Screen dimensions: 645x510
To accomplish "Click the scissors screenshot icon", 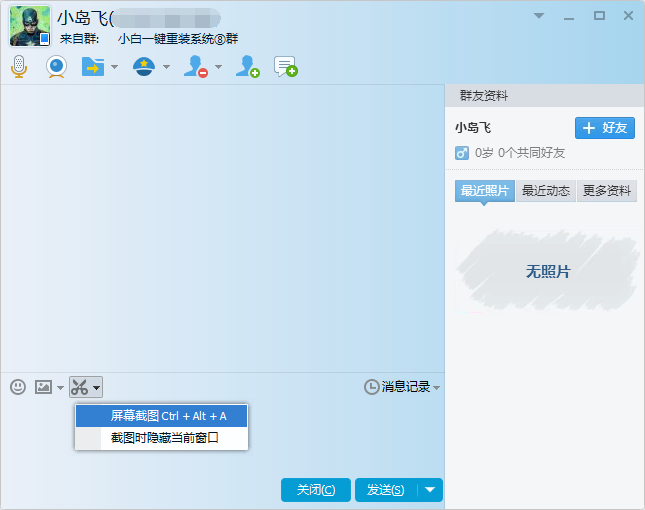I will point(80,387).
